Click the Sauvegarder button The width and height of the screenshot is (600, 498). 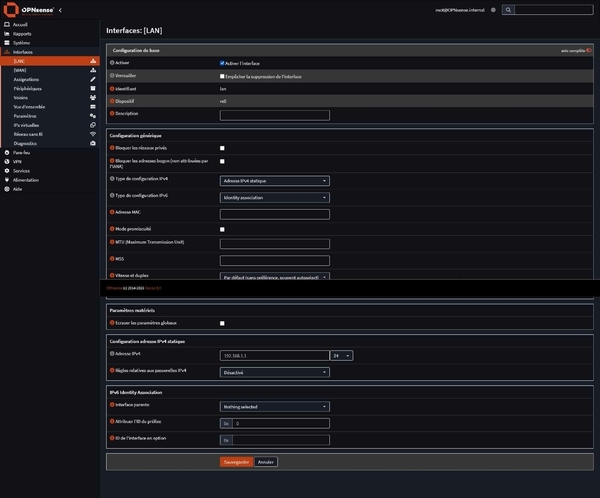236,462
